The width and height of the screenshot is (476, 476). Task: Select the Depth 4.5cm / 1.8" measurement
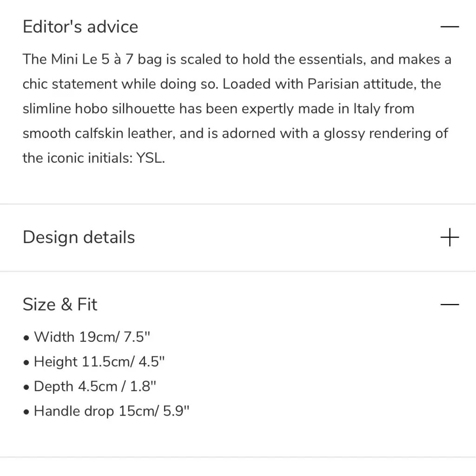[x=95, y=386]
